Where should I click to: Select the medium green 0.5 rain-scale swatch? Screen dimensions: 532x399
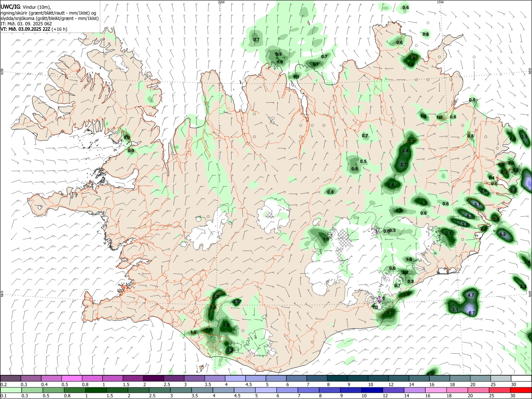point(54,390)
